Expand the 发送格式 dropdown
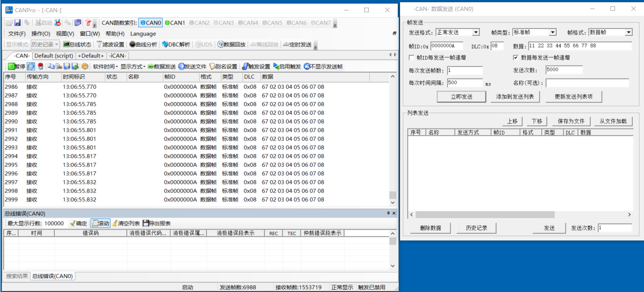The height and width of the screenshot is (292, 644). (x=476, y=33)
